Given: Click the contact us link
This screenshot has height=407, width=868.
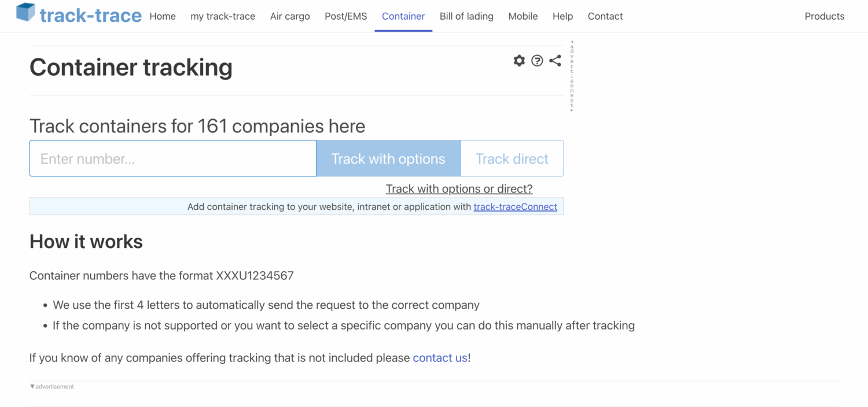Looking at the screenshot, I should pyautogui.click(x=440, y=358).
